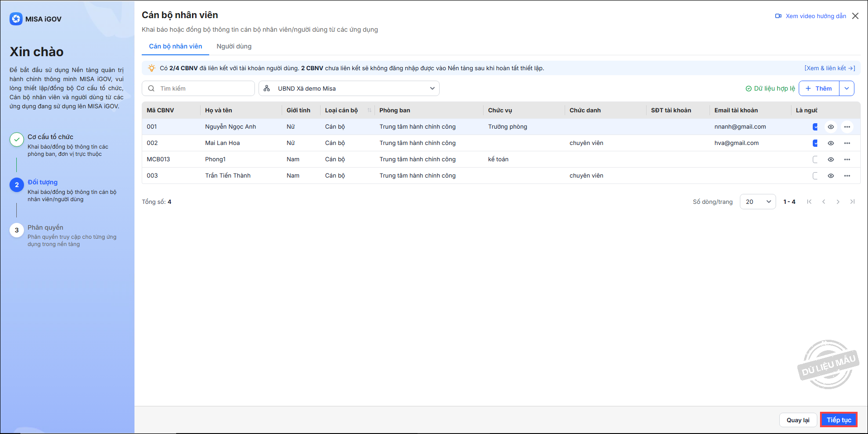Check the user checkbox for Phong1

click(x=815, y=159)
